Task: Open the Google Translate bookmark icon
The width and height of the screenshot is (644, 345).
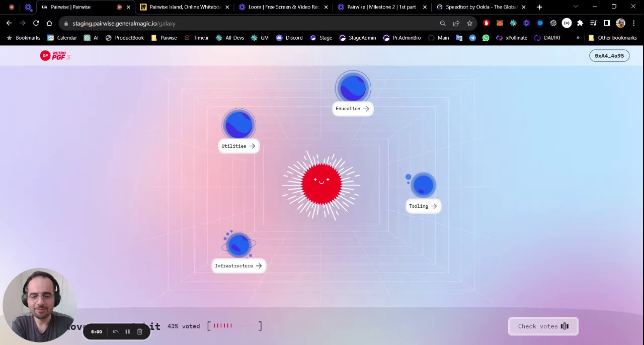Action: click(x=459, y=38)
